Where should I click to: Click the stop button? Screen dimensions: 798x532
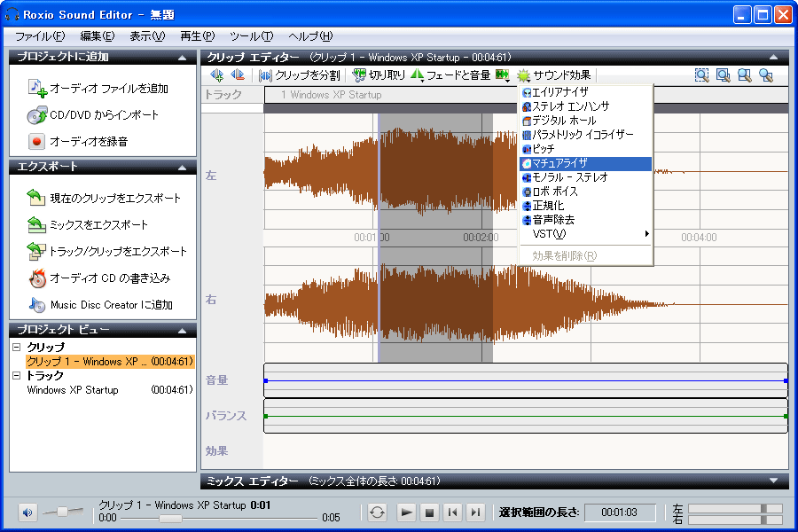click(x=429, y=512)
